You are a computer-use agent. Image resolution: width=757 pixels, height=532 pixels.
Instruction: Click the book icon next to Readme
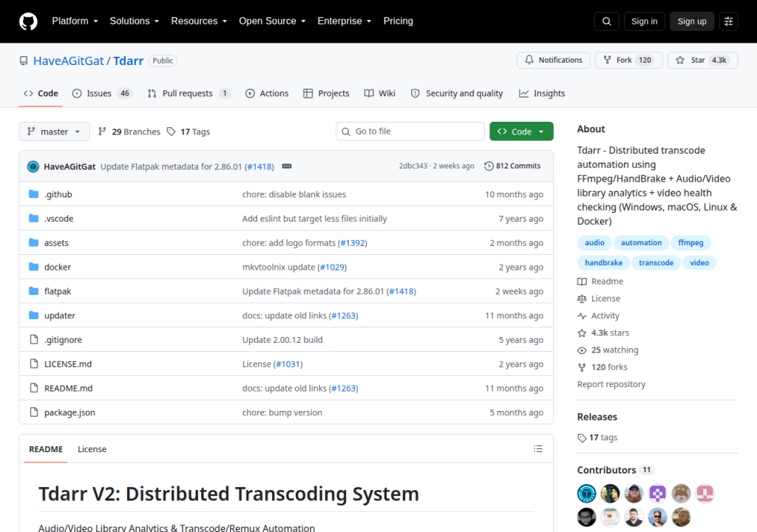tap(582, 282)
